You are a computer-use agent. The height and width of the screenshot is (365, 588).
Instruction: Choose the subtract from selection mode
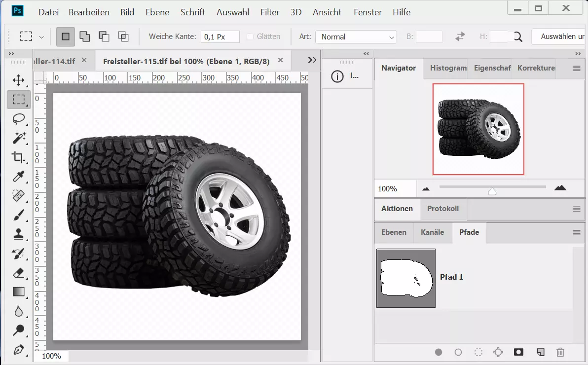(x=104, y=36)
